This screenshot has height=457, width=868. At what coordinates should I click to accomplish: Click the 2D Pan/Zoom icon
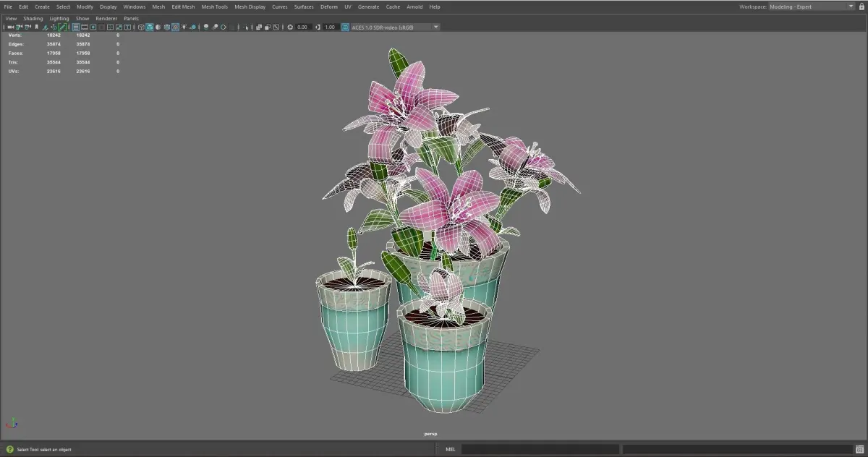54,27
